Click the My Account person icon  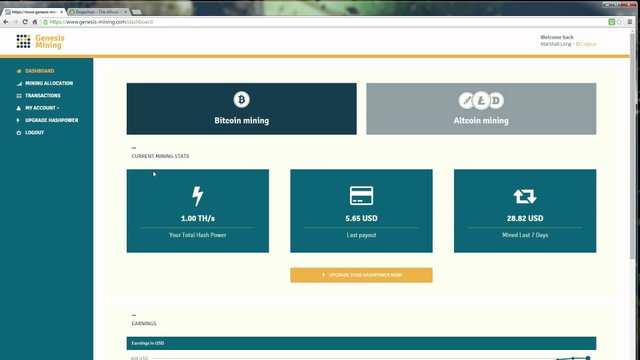(19, 108)
